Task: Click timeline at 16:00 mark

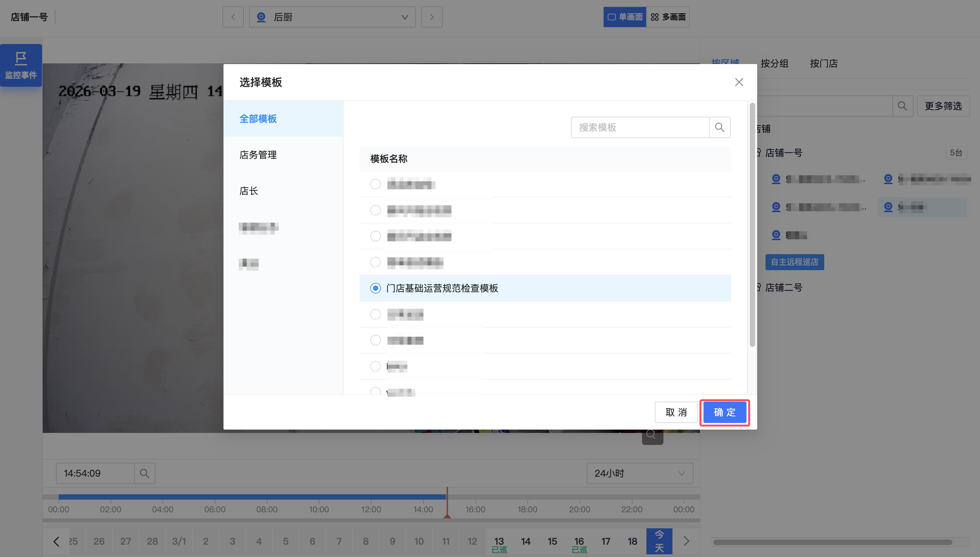Action: (x=475, y=497)
